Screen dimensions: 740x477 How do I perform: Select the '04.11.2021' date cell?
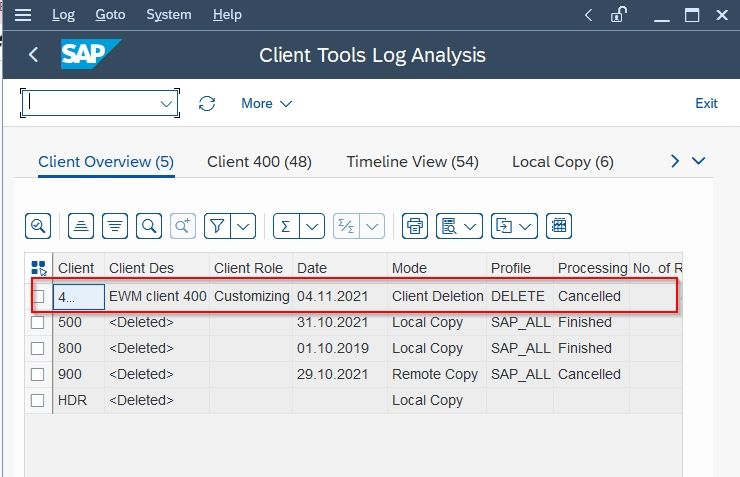point(340,296)
